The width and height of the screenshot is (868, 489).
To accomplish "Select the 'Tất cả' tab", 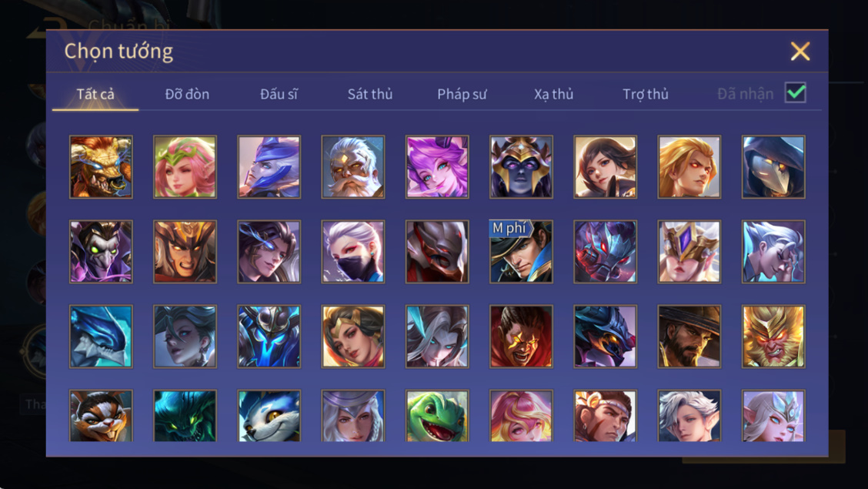I will [x=95, y=94].
